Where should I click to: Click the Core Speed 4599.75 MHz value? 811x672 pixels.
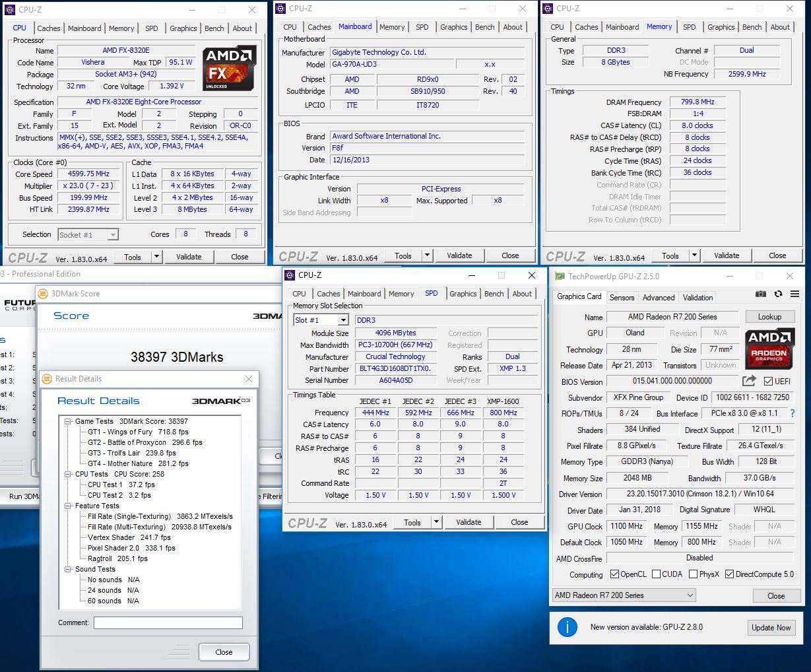[x=89, y=174]
